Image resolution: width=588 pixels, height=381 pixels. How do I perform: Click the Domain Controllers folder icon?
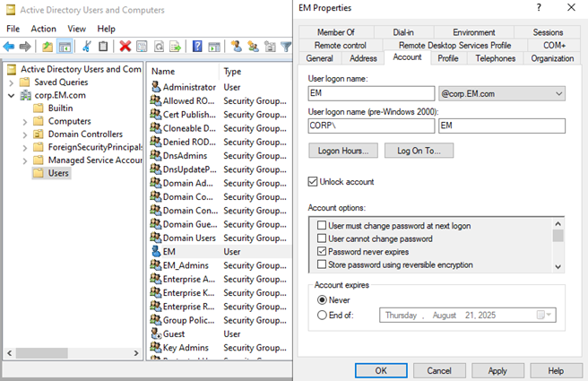pos(39,134)
